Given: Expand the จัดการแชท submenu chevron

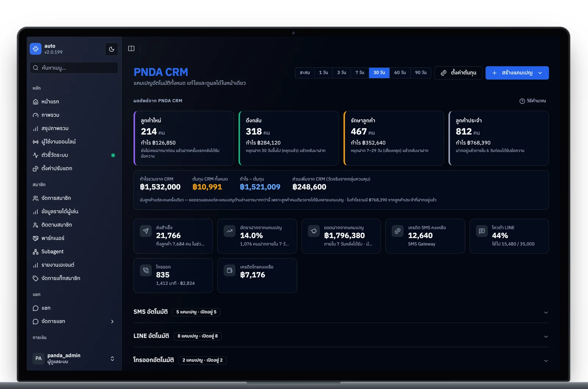Looking at the screenshot, I should pos(112,321).
